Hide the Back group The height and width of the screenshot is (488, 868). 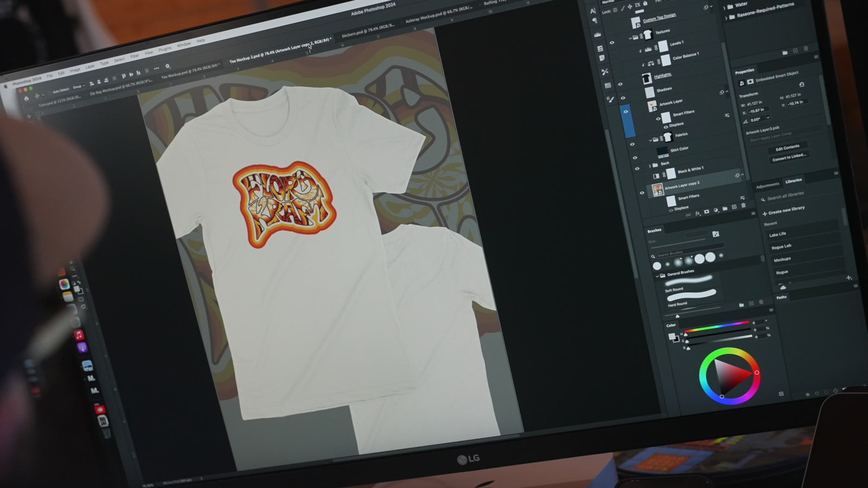click(x=637, y=169)
